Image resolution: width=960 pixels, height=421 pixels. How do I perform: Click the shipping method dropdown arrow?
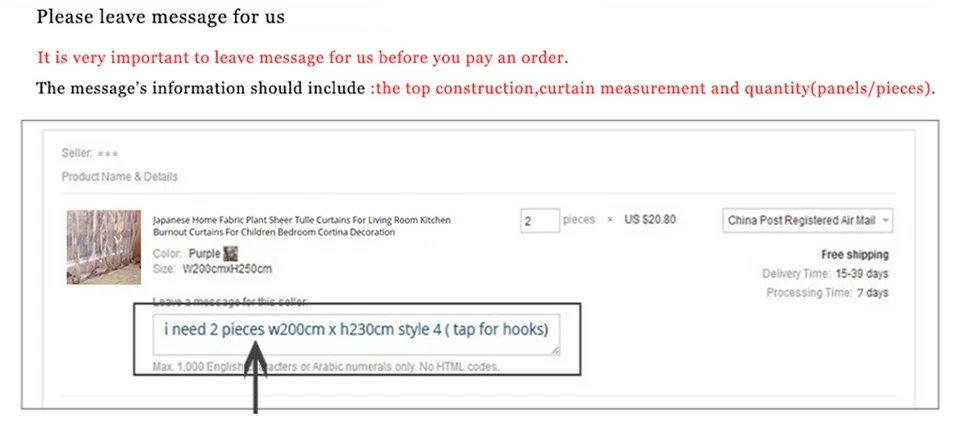[x=885, y=221]
